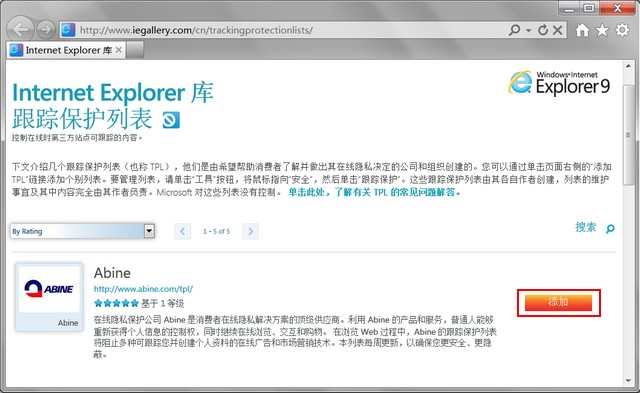Click the site favicon in the address bar

(x=68, y=30)
